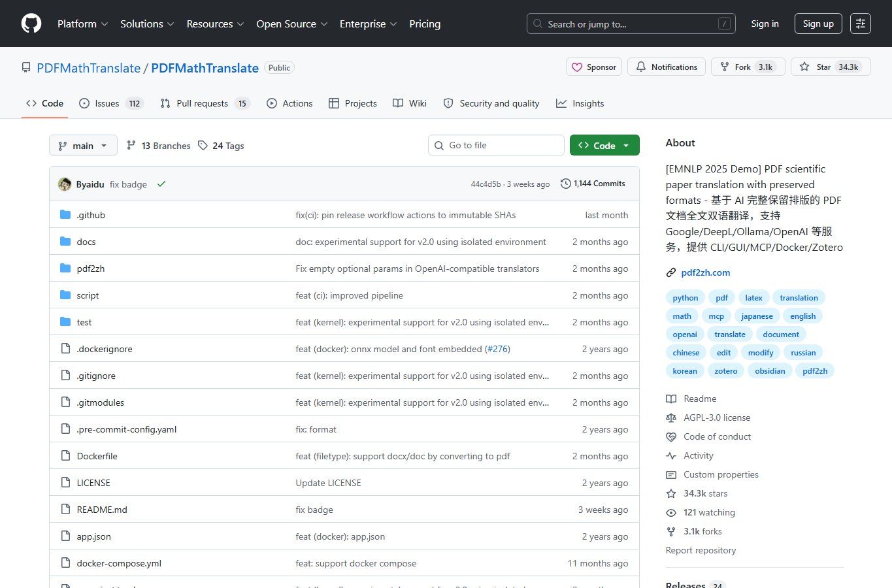Click the Code of conduct heart icon

(x=671, y=436)
